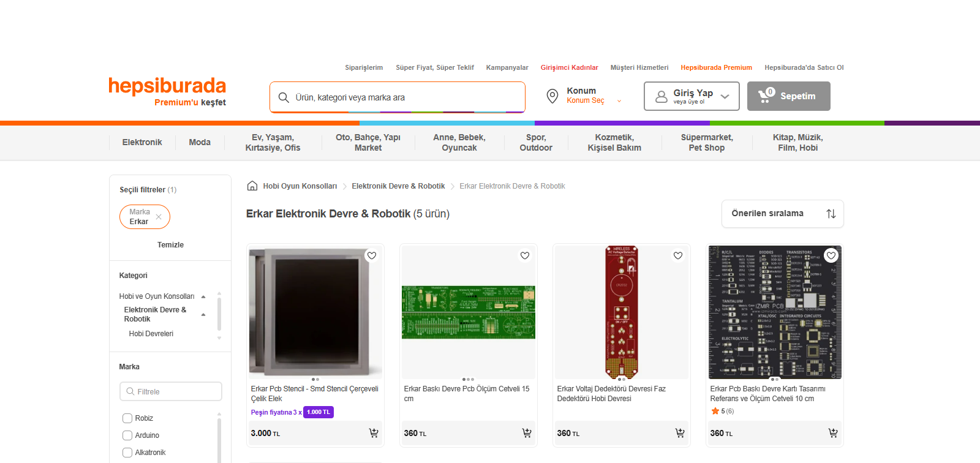Screen dimensions: 980x463
Task: Open Erkar Voltaj Dedektörü Devresi title
Action: tap(611, 394)
